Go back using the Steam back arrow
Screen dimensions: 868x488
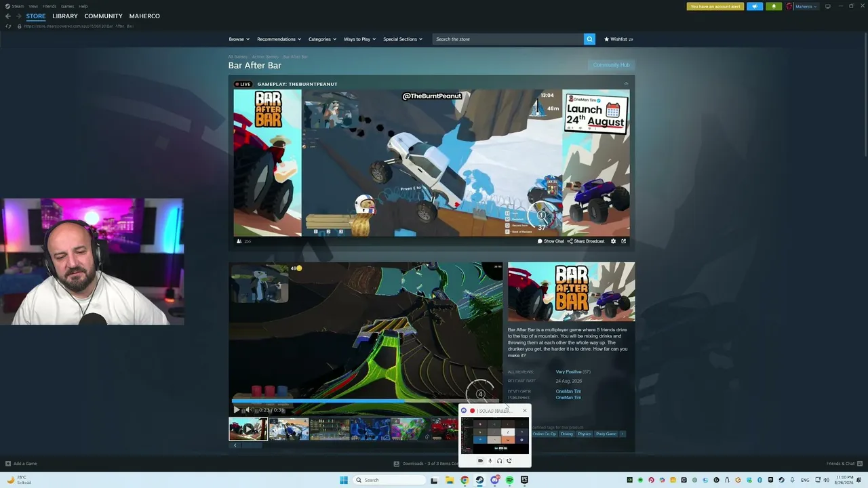tap(8, 16)
